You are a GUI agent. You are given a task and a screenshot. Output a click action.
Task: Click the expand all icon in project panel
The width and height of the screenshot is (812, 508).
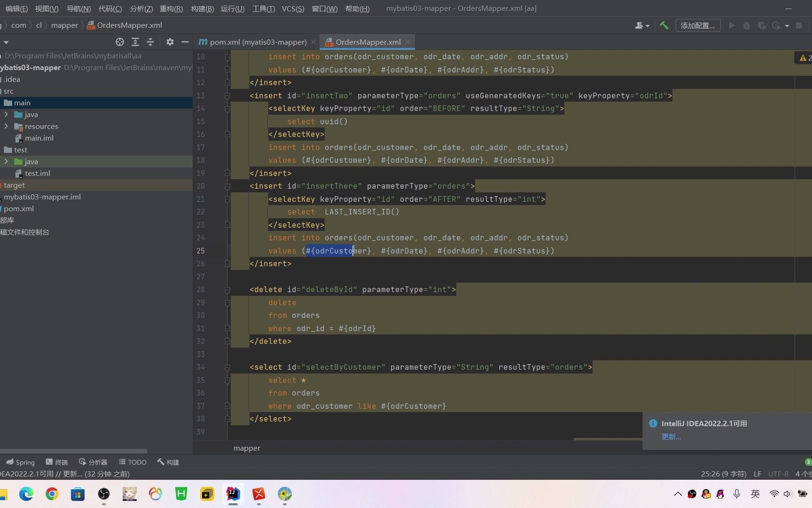pyautogui.click(x=135, y=42)
